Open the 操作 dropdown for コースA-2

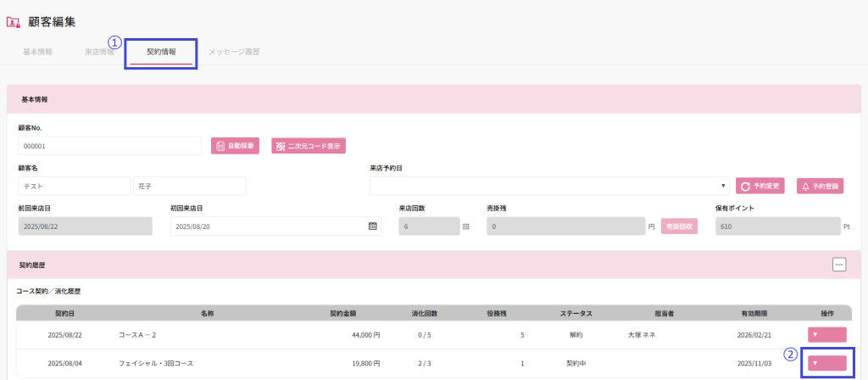tap(826, 335)
